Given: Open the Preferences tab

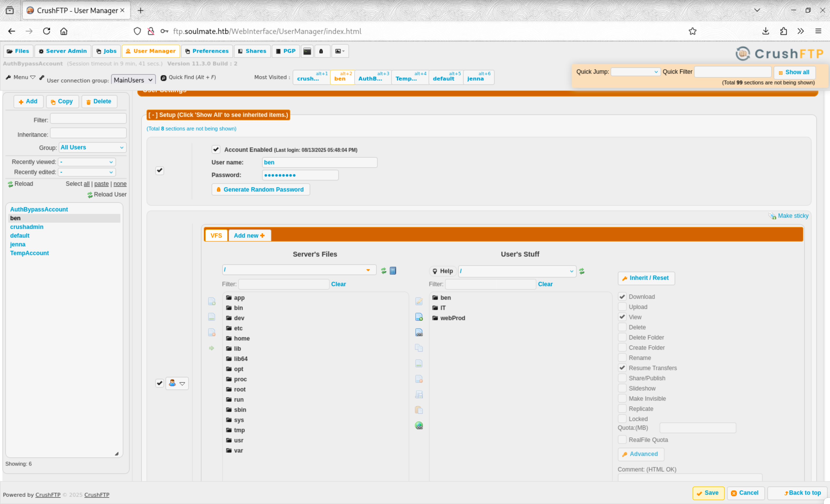Looking at the screenshot, I should pyautogui.click(x=207, y=51).
